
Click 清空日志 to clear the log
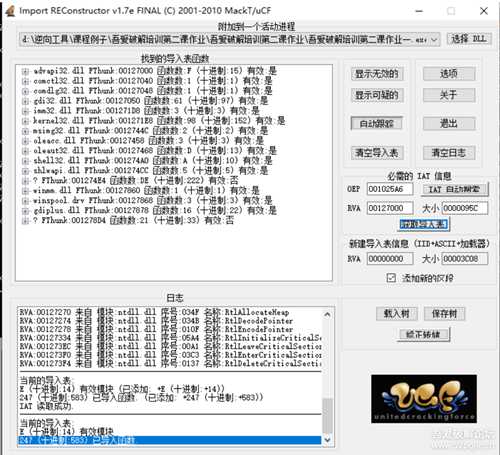tap(449, 153)
